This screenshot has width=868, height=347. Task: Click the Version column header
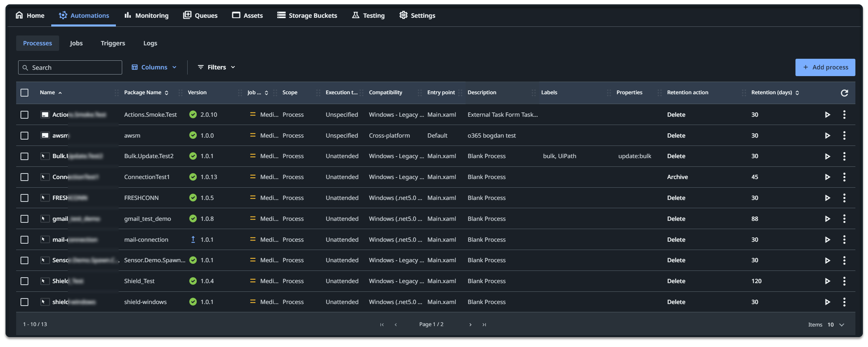click(x=197, y=93)
